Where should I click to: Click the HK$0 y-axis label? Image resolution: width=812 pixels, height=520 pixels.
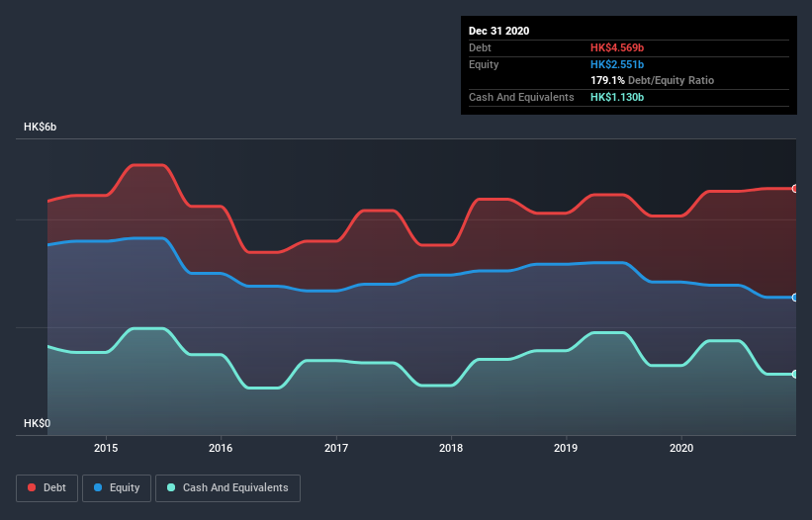pyautogui.click(x=38, y=424)
